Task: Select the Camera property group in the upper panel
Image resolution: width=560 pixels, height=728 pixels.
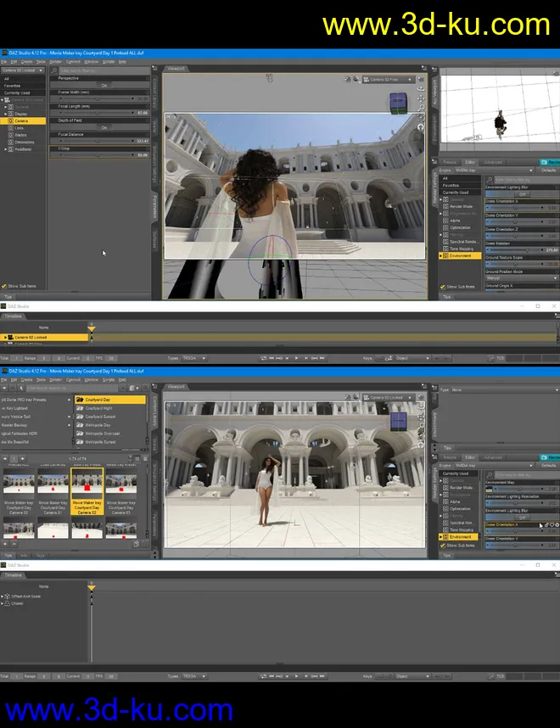Action: pos(22,120)
